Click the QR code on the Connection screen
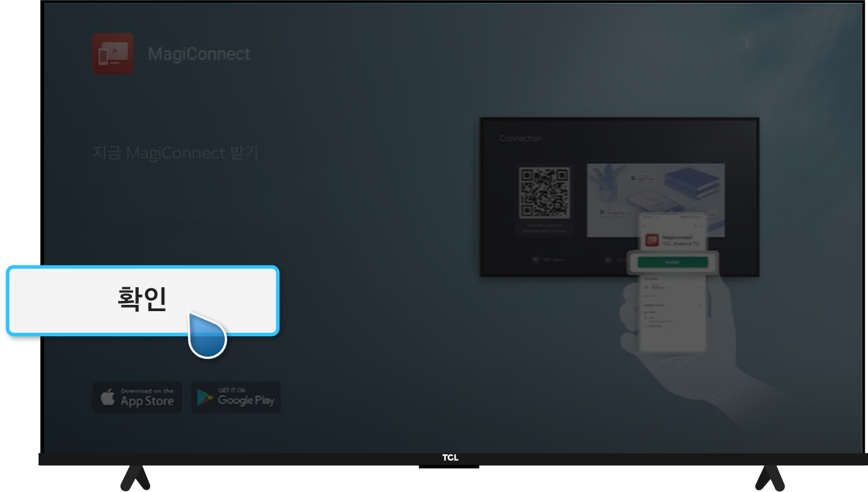This screenshot has width=868, height=492. (544, 192)
